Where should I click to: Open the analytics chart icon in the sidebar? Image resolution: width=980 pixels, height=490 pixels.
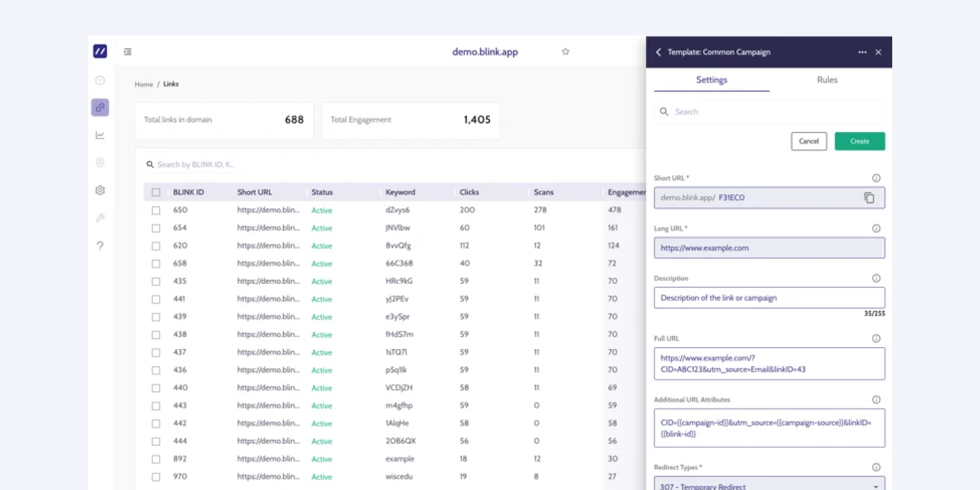100,135
